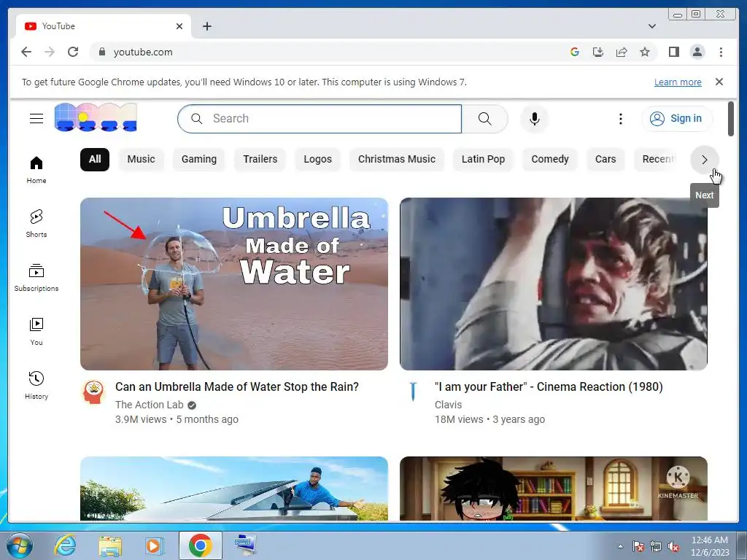Open the Learn more link
Viewport: 747px width, 560px height.
[x=678, y=82]
